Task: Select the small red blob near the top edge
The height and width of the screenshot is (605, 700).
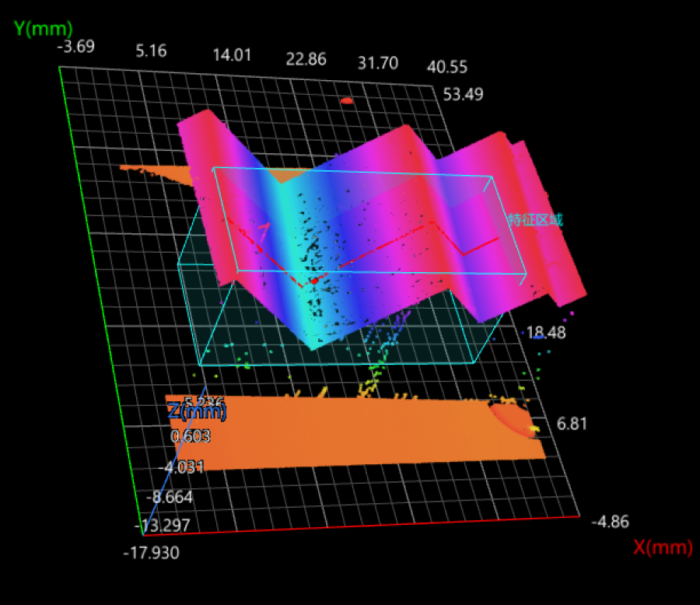Action: click(x=348, y=100)
